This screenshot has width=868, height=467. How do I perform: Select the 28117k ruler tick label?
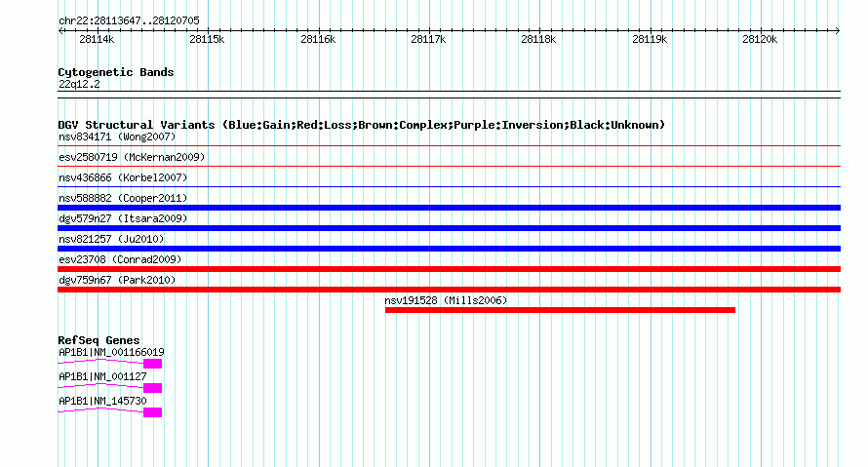[x=428, y=39]
